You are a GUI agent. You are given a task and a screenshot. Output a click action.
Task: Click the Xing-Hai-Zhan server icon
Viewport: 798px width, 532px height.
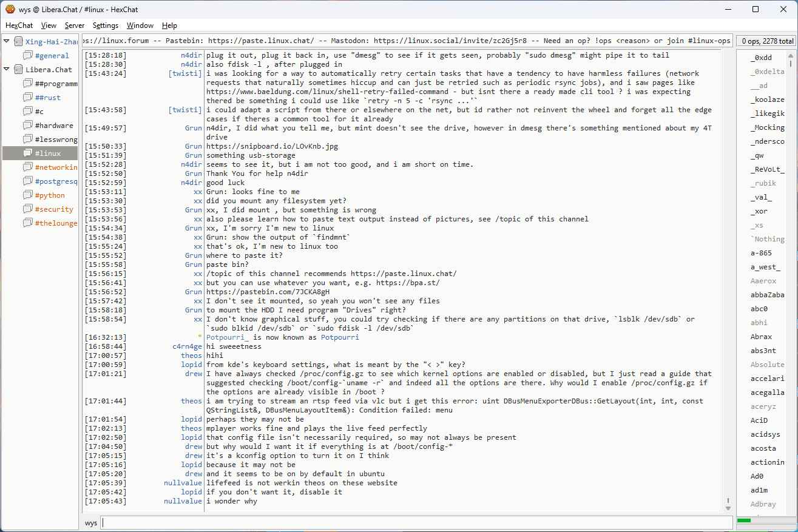[18, 42]
